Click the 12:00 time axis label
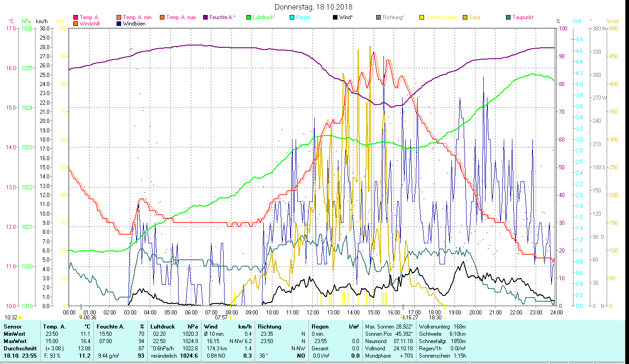 pyautogui.click(x=313, y=312)
